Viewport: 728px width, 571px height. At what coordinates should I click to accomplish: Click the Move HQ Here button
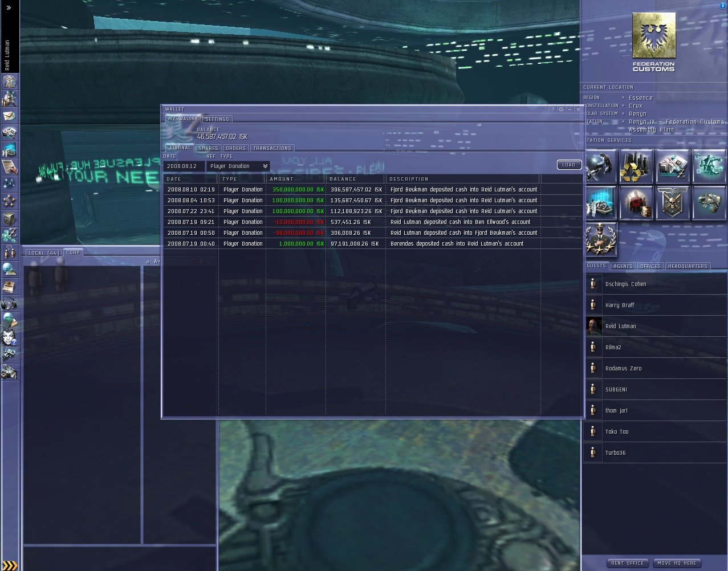pos(677,563)
